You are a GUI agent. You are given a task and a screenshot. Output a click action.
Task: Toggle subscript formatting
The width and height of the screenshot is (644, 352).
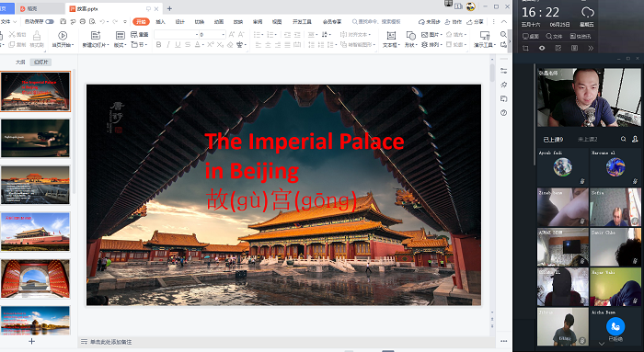pyautogui.click(x=220, y=45)
